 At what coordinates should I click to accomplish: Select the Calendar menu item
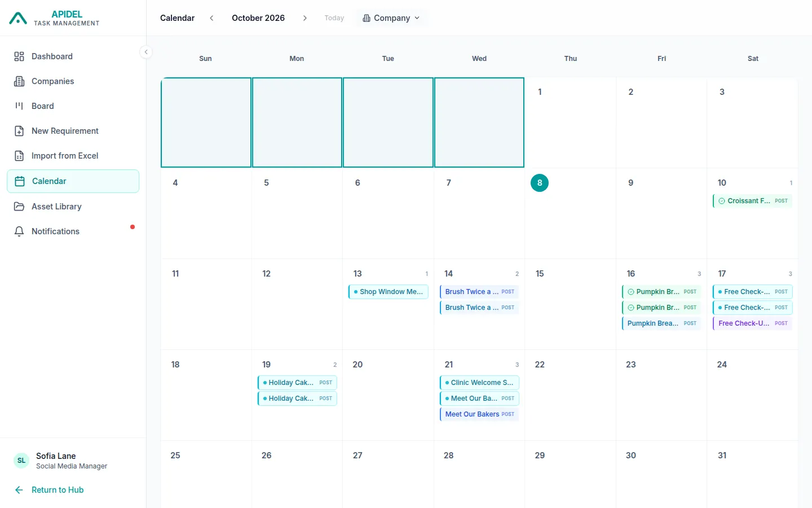click(73, 181)
